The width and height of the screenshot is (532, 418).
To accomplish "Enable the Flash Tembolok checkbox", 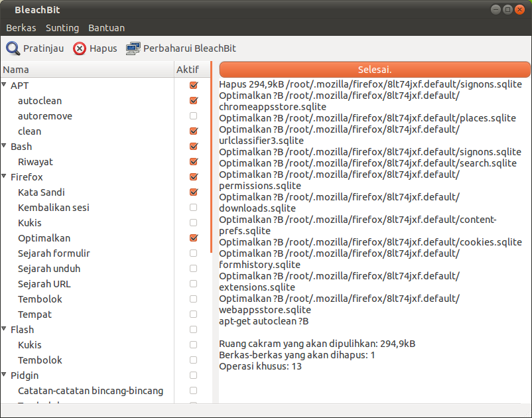I will click(194, 360).
